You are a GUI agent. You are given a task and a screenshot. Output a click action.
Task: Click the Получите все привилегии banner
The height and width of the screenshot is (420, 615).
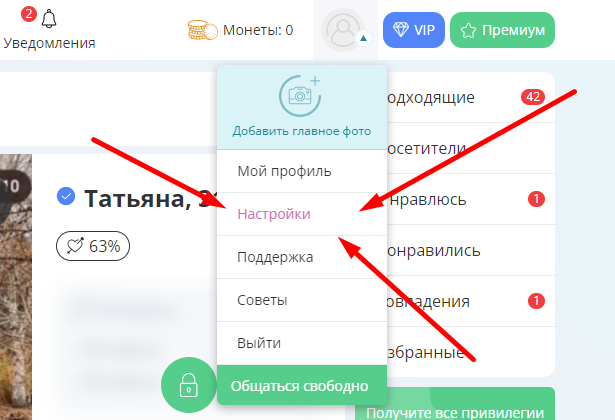(x=455, y=404)
